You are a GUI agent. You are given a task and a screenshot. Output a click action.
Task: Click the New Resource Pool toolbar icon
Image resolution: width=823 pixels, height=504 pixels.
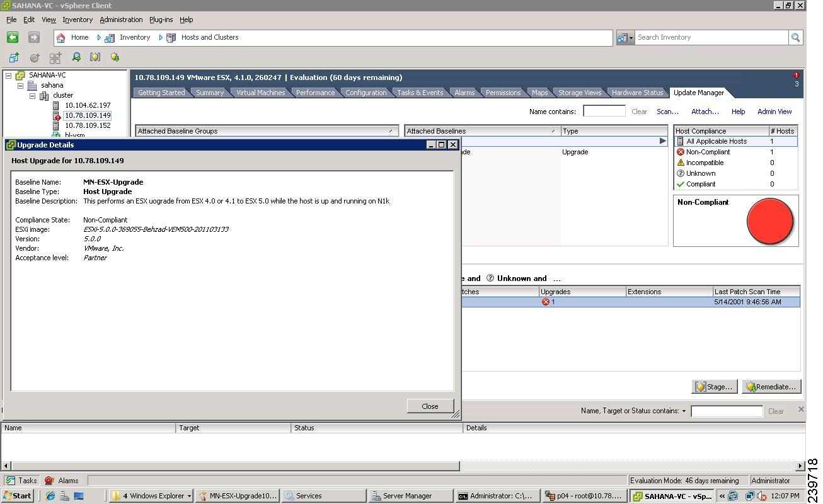pyautogui.click(x=35, y=57)
